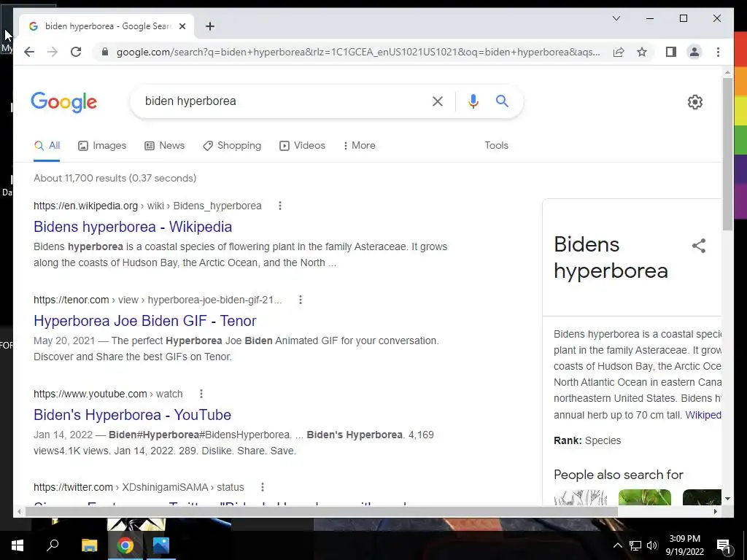Open 'Hyperborea Joe Biden GIF - Tenor' result

point(145,321)
